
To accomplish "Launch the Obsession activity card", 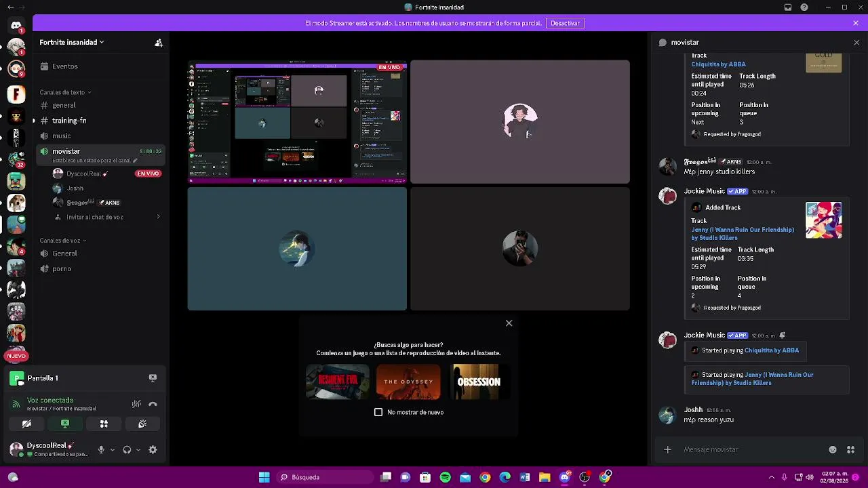I will [x=479, y=382].
